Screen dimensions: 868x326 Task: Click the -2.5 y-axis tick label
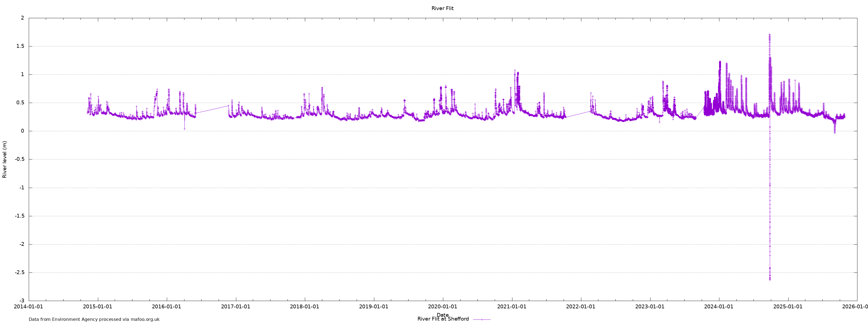(x=20, y=272)
